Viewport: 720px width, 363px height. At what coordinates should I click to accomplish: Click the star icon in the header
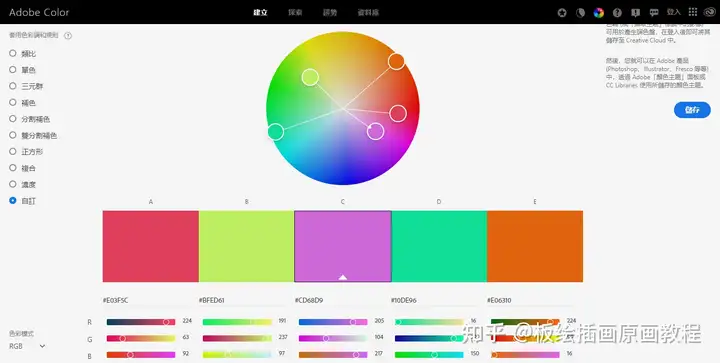562,13
